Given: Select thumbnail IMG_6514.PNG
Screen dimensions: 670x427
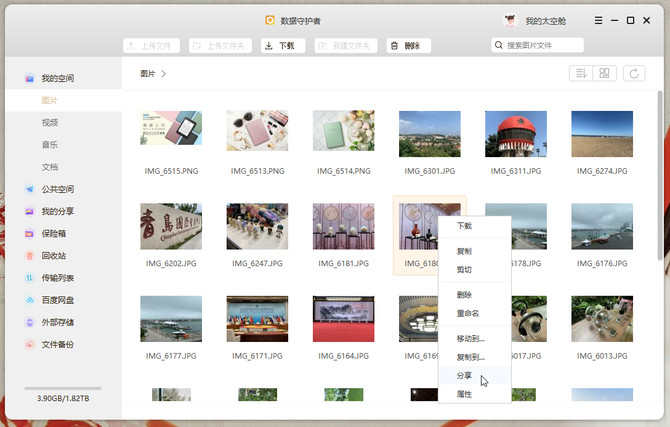Looking at the screenshot, I should 344,131.
